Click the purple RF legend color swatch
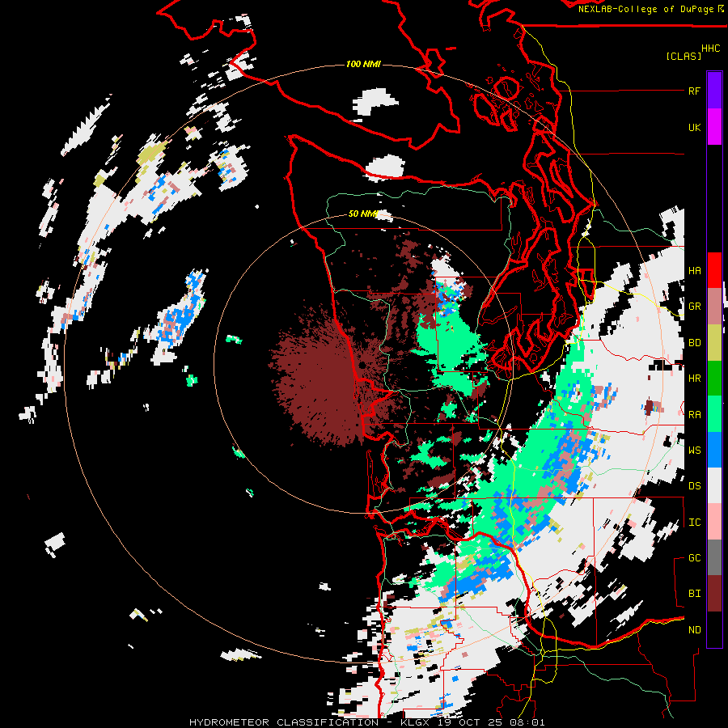The width and height of the screenshot is (728, 728). [714, 90]
